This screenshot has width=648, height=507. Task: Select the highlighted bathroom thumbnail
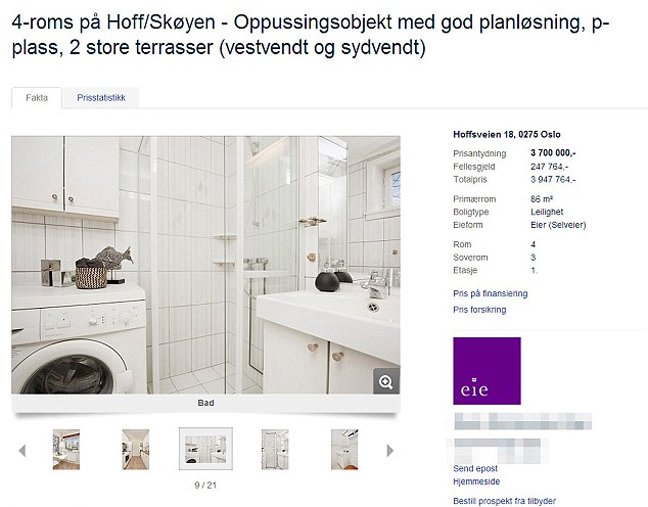point(205,449)
